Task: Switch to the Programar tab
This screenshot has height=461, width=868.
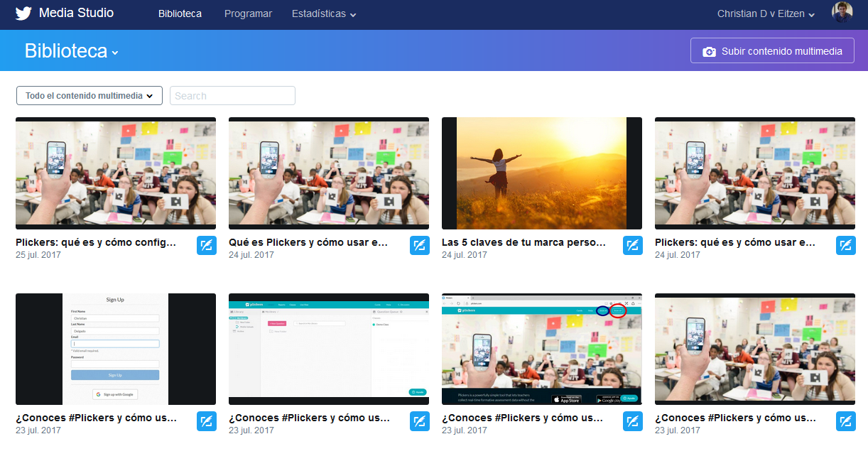Action: (248, 13)
